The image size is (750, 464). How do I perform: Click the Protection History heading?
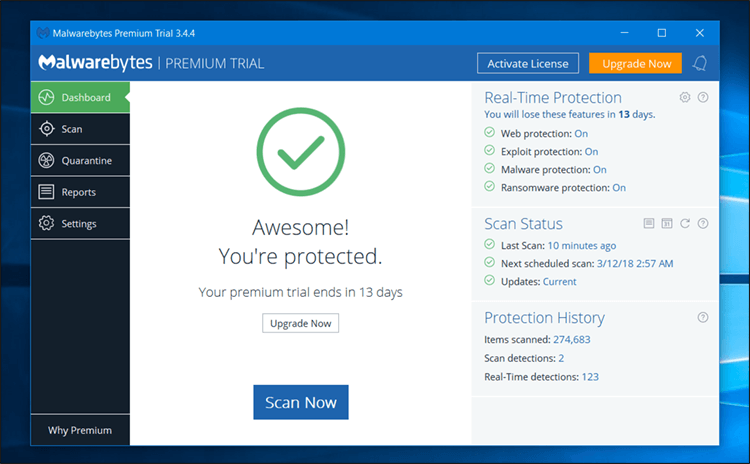(x=544, y=318)
